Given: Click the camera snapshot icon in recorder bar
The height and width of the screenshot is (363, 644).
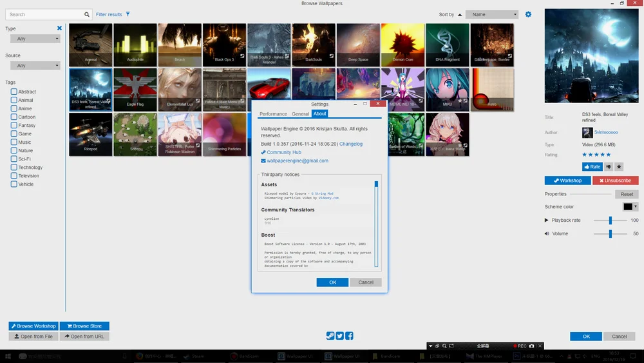Looking at the screenshot, I should click(531, 346).
